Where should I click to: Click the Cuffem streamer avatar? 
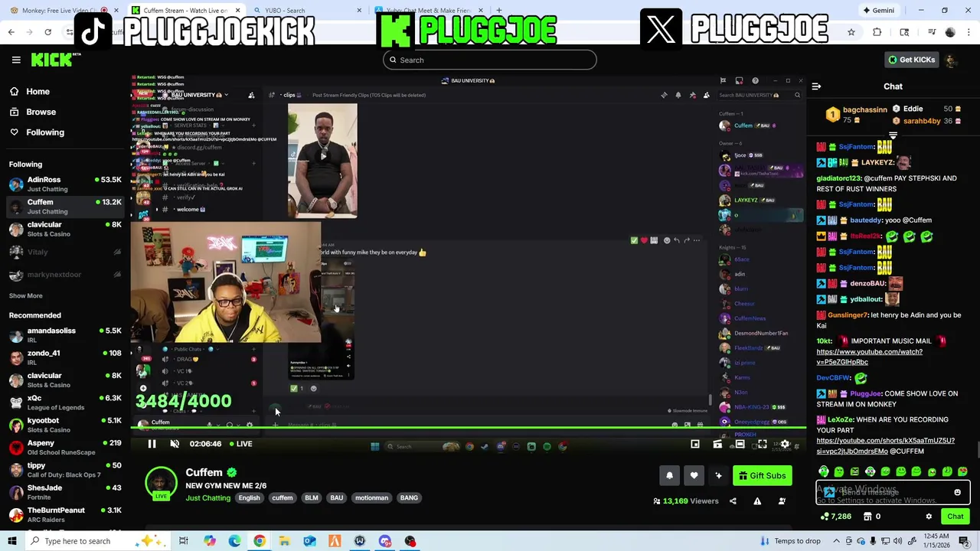coord(161,484)
